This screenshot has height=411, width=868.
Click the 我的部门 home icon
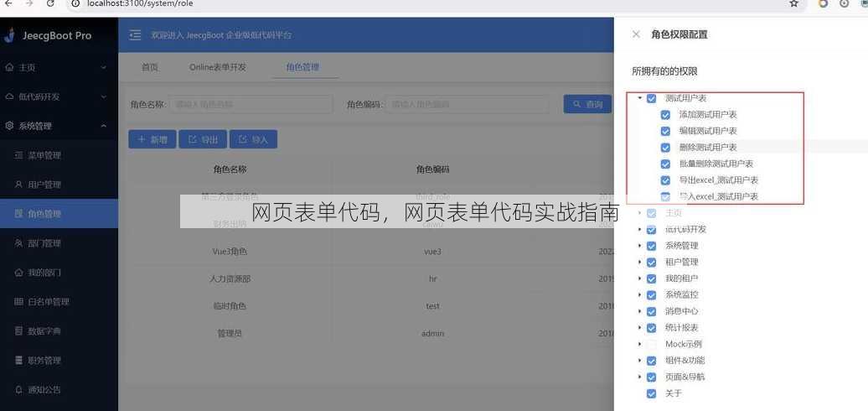click(x=18, y=273)
